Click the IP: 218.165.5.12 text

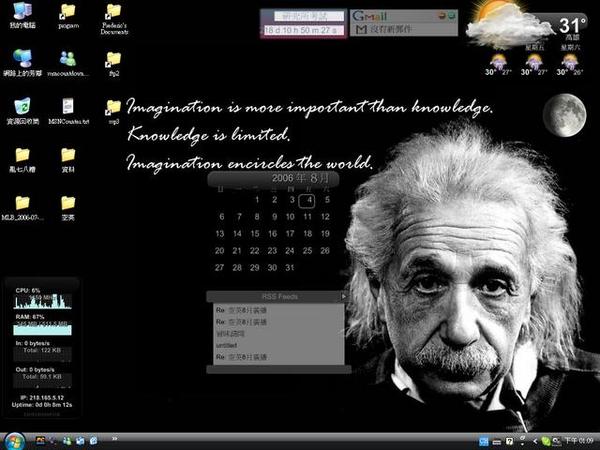tap(42, 398)
